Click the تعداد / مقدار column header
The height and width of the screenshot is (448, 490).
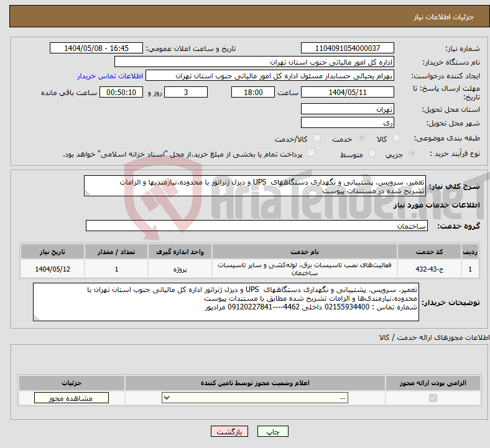point(116,252)
